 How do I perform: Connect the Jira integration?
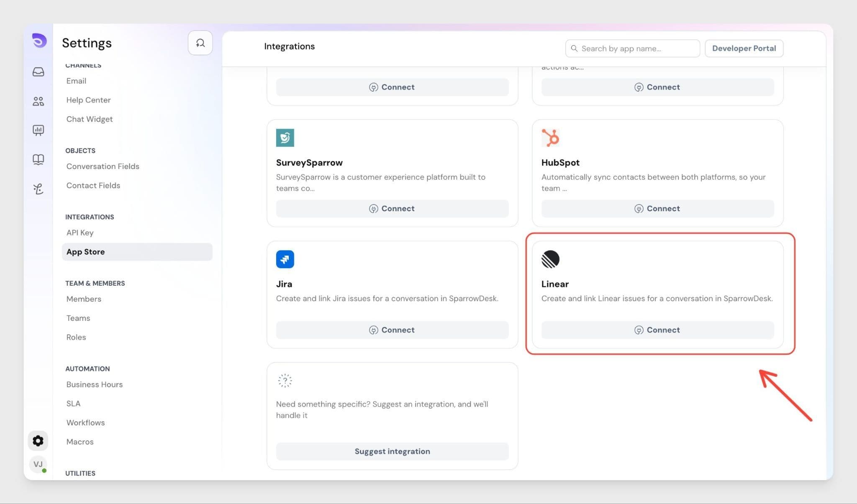392,330
